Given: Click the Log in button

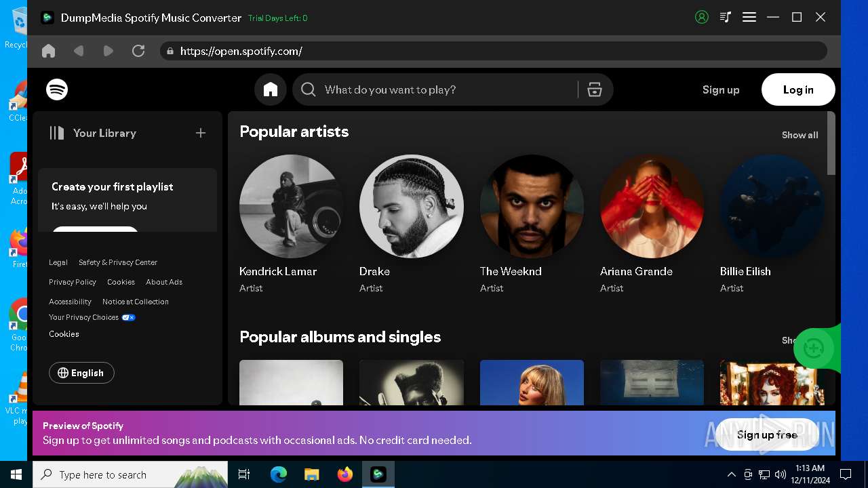Looking at the screenshot, I should pos(798,89).
